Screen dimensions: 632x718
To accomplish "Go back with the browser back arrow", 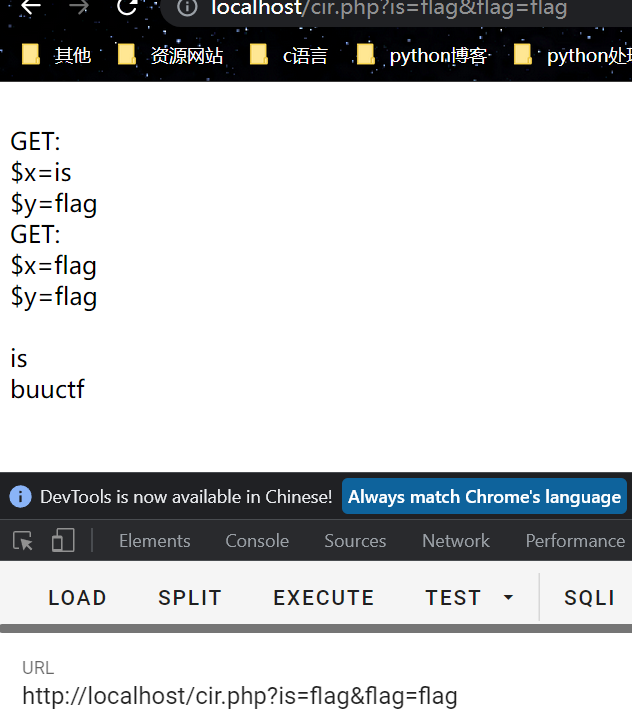I will pyautogui.click(x=31, y=6).
